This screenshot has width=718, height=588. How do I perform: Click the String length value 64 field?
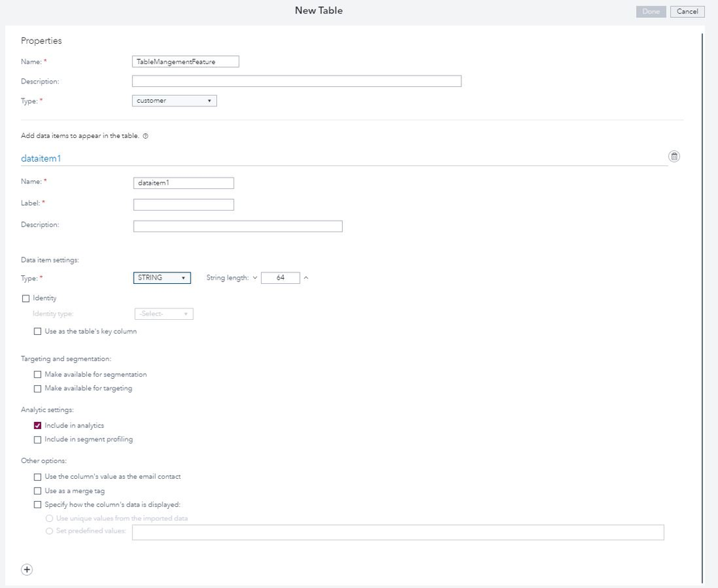(x=280, y=278)
